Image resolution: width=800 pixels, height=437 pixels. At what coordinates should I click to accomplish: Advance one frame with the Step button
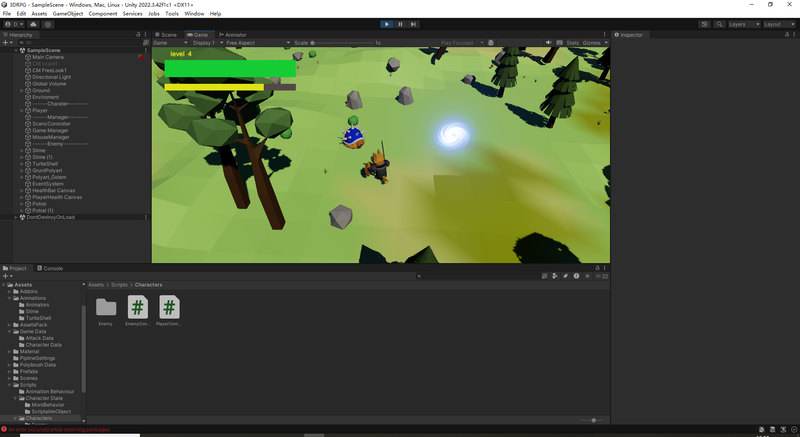pyautogui.click(x=413, y=24)
